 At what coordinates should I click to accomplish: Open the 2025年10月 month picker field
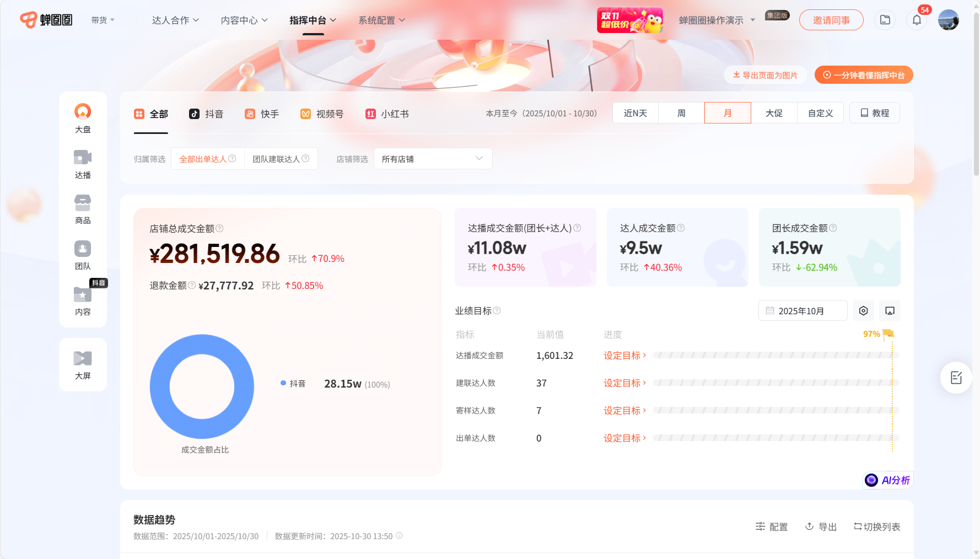pyautogui.click(x=802, y=311)
